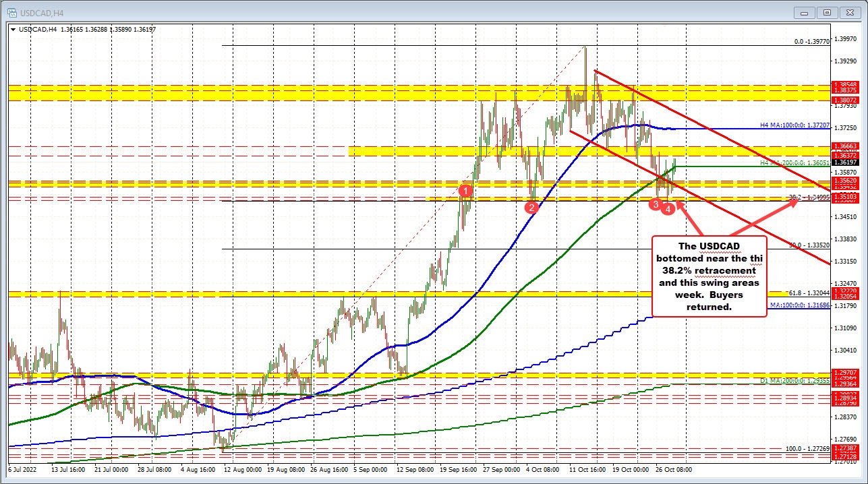
Task: Click the 1.31090 price scale value
Action: click(844, 328)
